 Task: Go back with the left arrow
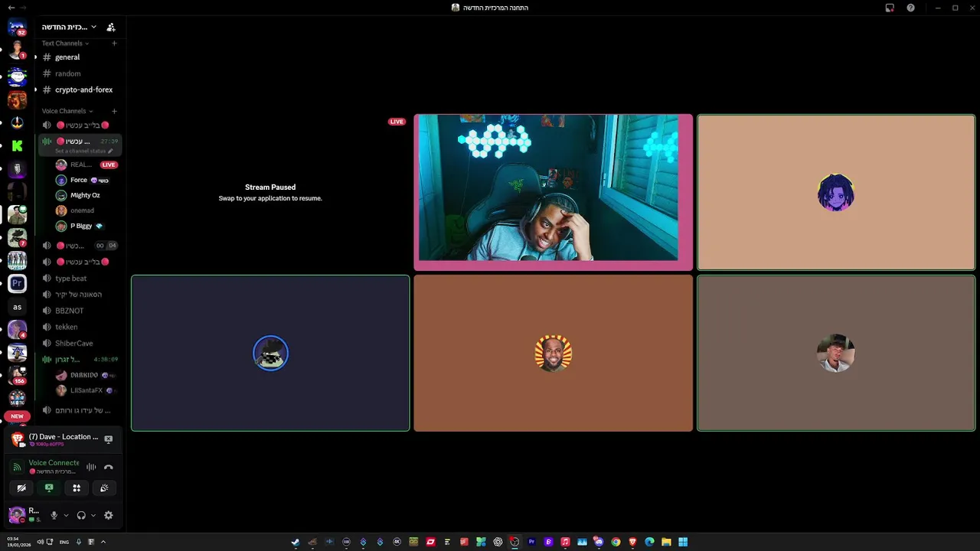[x=11, y=8]
